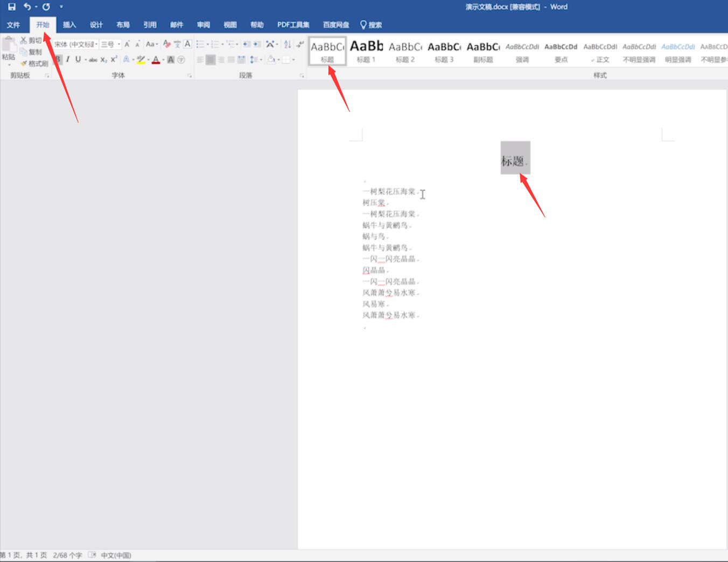Screen dimensions: 728x562
Task: Center align the text
Action: pos(211,60)
